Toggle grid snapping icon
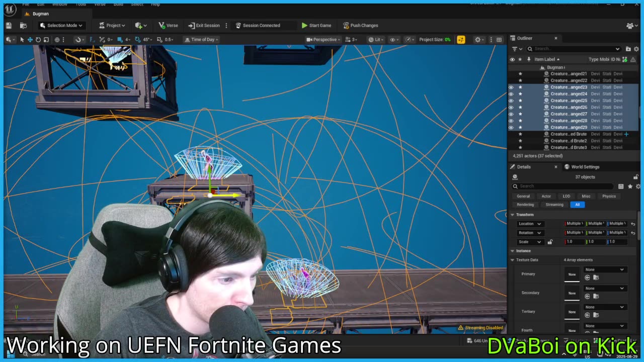 (x=119, y=39)
